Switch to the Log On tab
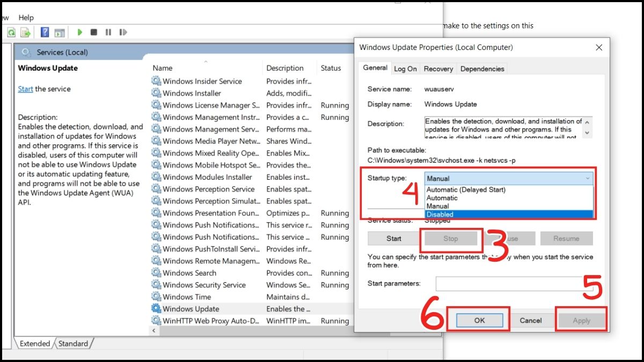644x362 pixels. 405,69
